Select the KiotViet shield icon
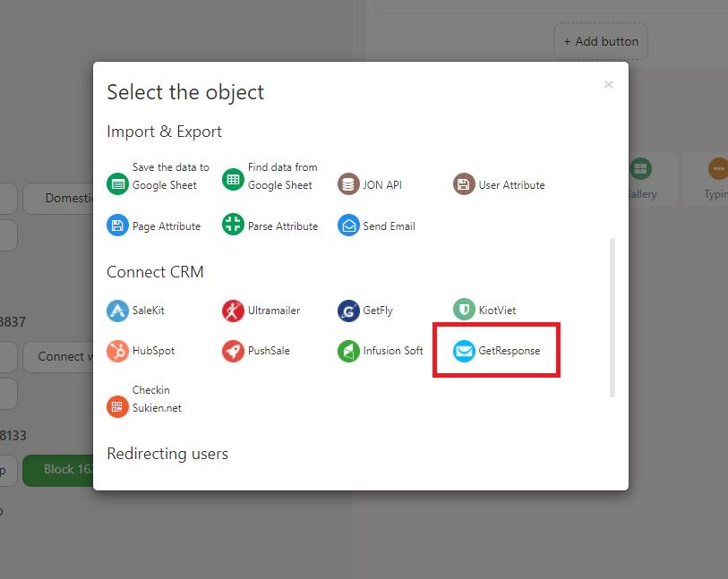The width and height of the screenshot is (728, 579). click(x=464, y=310)
